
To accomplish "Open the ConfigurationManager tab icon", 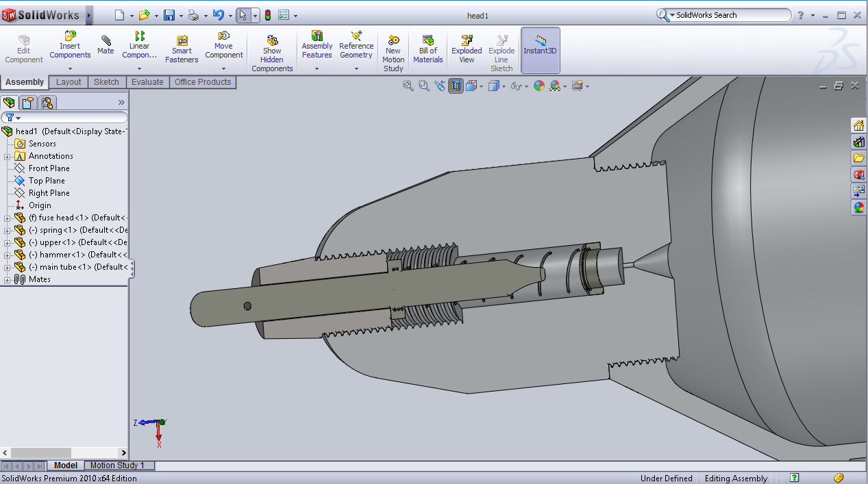I will [x=47, y=103].
